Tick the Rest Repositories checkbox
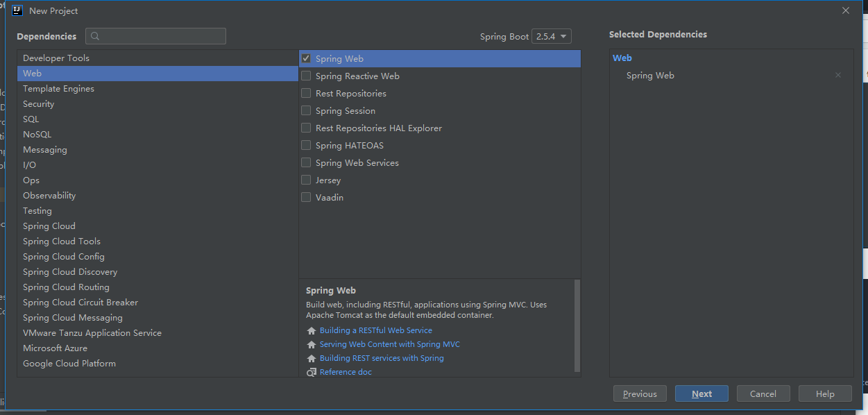Viewport: 868px width, 415px height. pyautogui.click(x=306, y=94)
